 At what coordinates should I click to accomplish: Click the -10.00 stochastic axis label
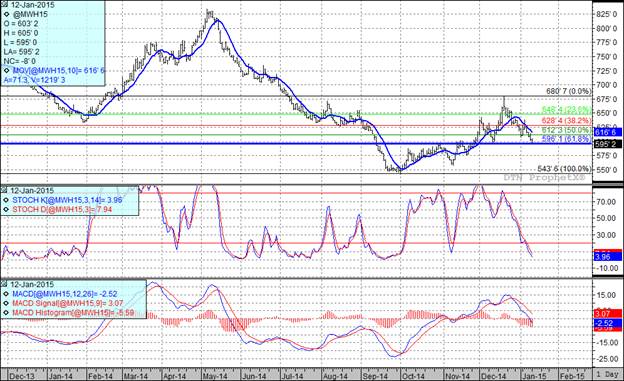[x=606, y=268]
